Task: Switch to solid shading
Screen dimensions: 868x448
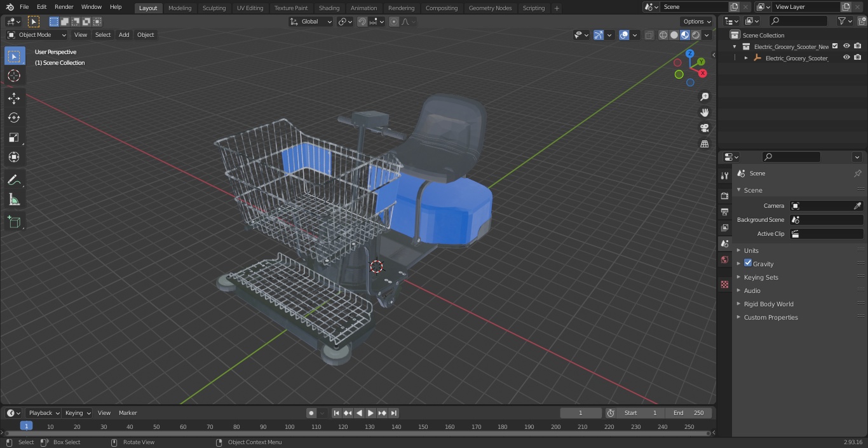Action: [x=674, y=35]
